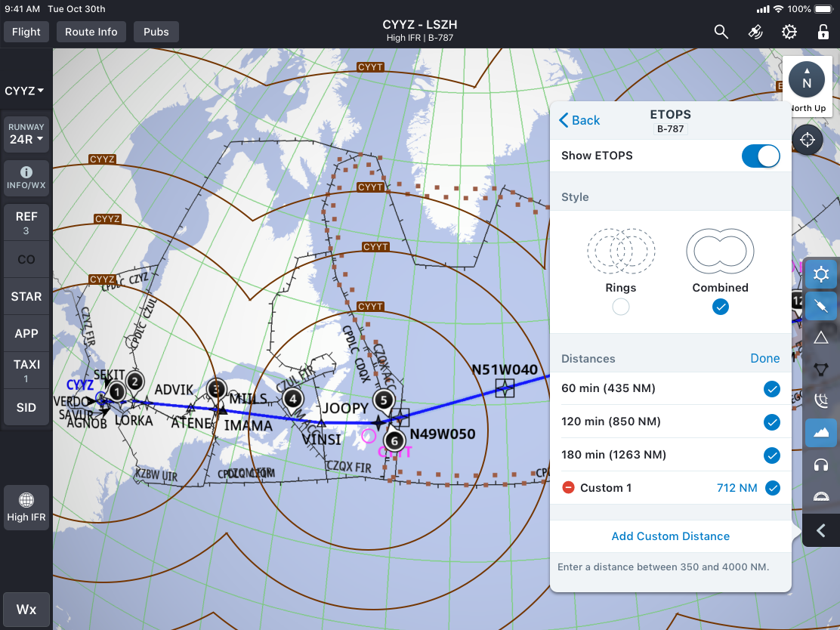Image resolution: width=840 pixels, height=630 pixels.
Task: Select the inverted trapezoid airspace icon
Action: (820, 369)
